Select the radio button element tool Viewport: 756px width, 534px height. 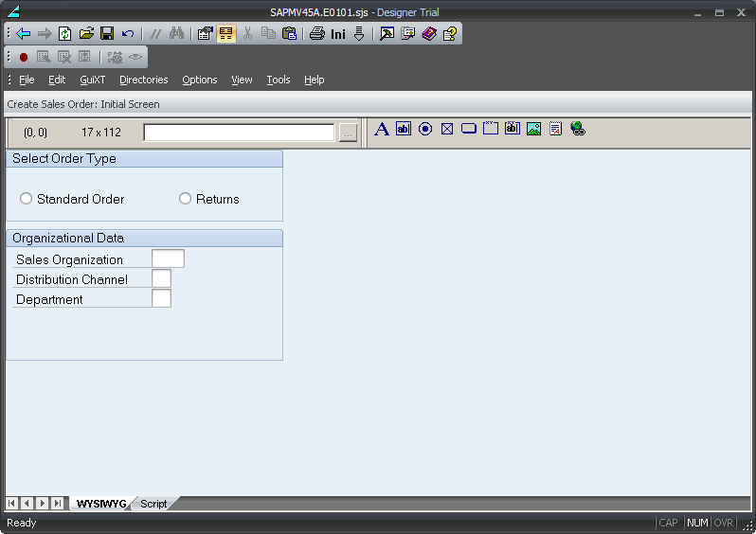click(425, 129)
